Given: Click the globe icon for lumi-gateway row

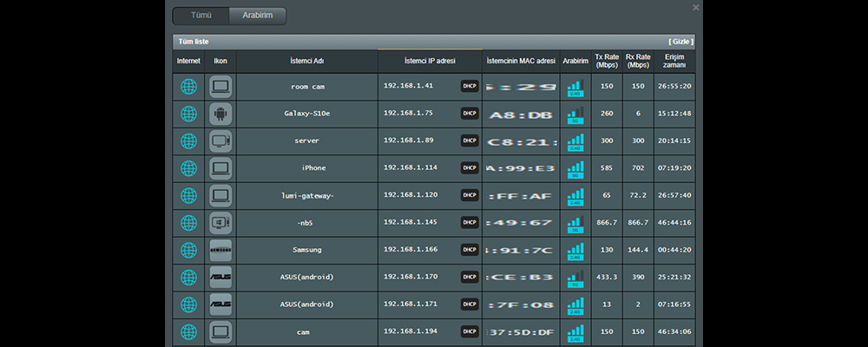Looking at the screenshot, I should pos(188,195).
